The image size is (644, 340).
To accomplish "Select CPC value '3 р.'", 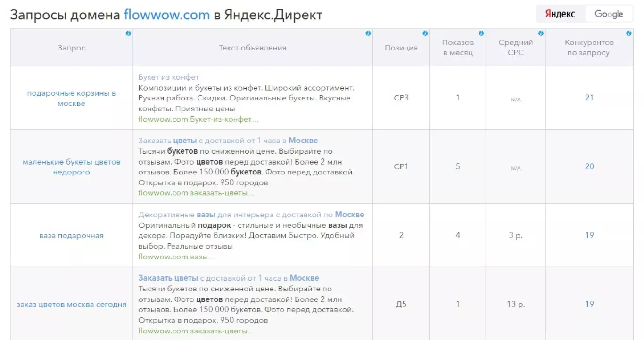I will pyautogui.click(x=516, y=235).
